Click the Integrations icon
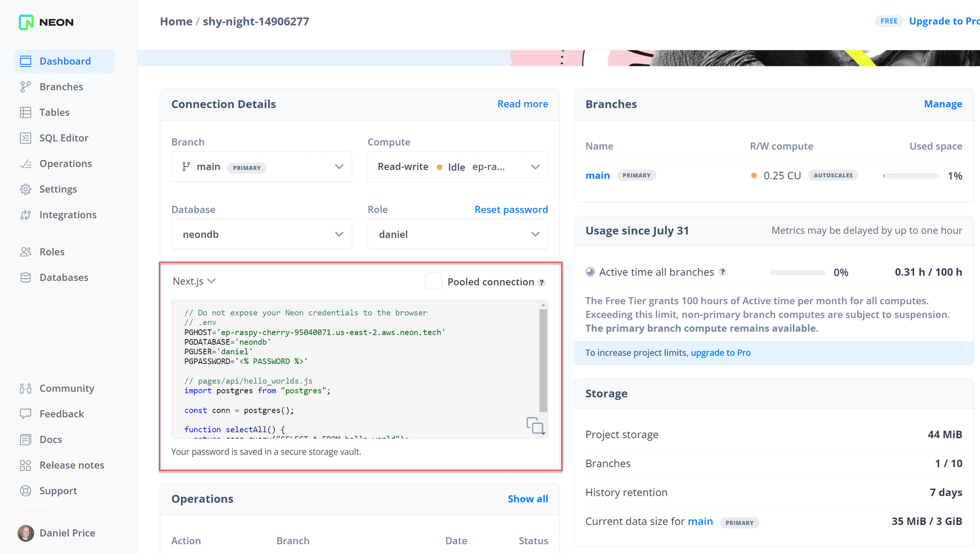The width and height of the screenshot is (980, 554). coord(26,215)
